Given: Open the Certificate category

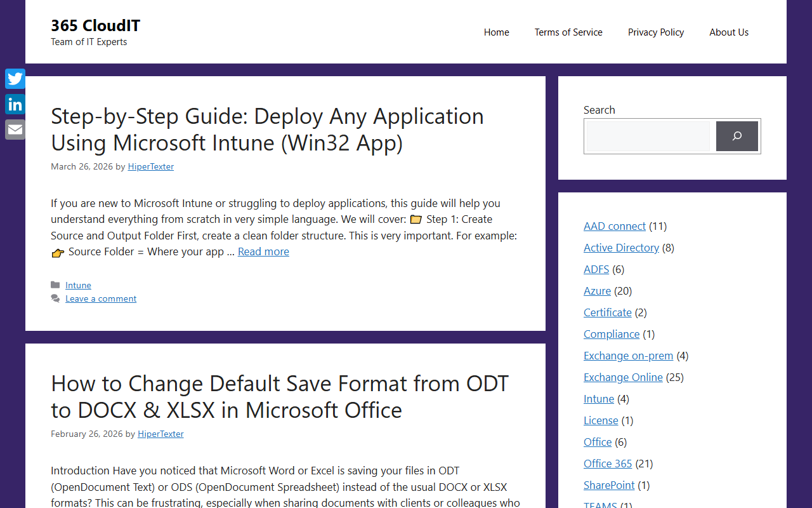Looking at the screenshot, I should click(608, 312).
